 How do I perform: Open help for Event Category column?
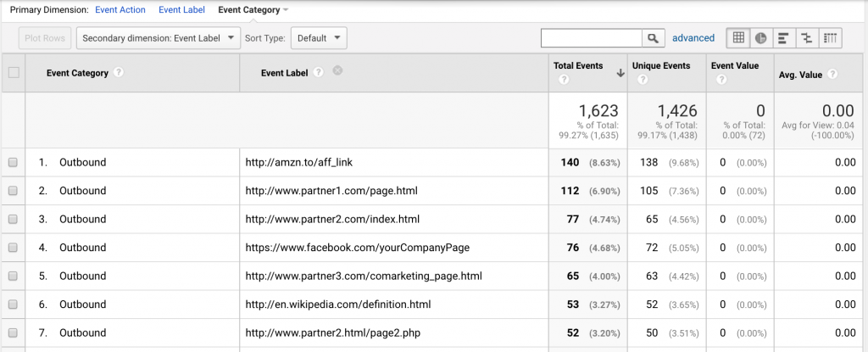pyautogui.click(x=118, y=73)
